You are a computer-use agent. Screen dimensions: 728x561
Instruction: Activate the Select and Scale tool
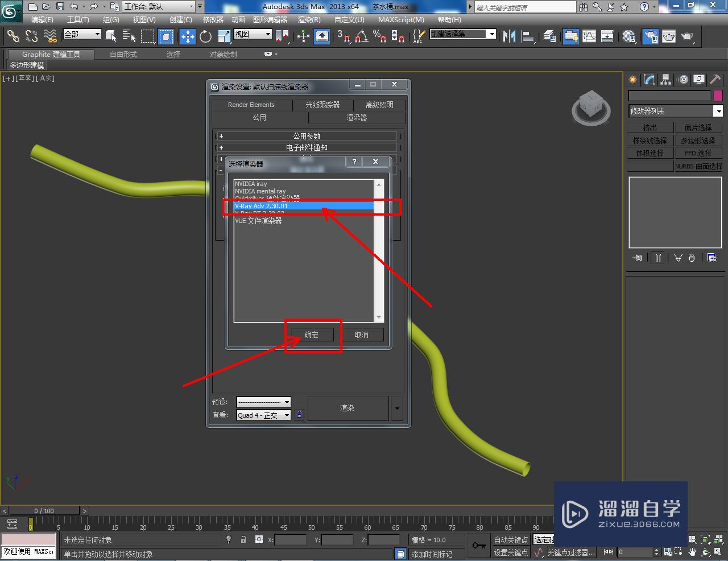[x=224, y=36]
